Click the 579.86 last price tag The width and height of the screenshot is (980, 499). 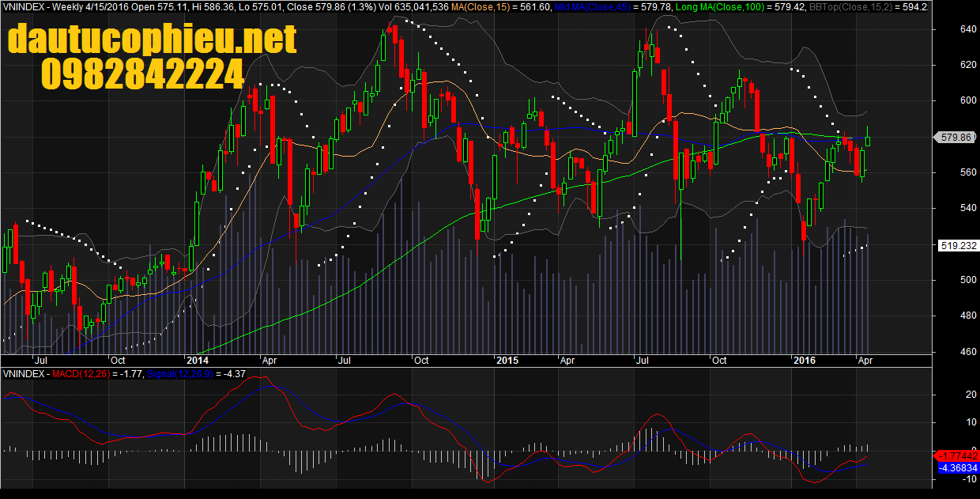tap(955, 137)
